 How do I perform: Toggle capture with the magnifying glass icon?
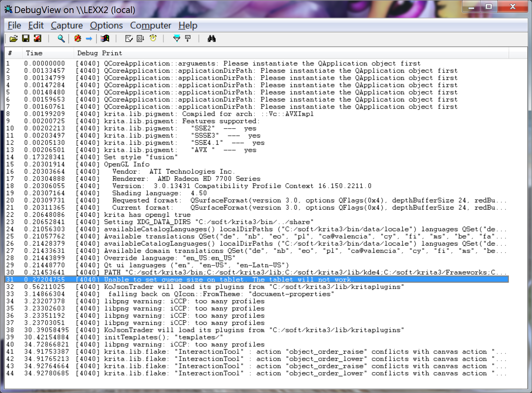click(x=61, y=38)
